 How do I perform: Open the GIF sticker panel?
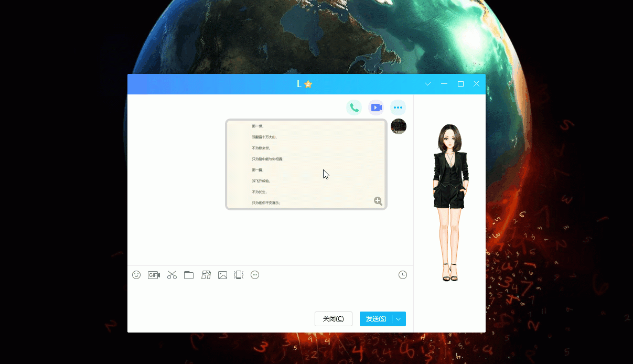click(154, 275)
